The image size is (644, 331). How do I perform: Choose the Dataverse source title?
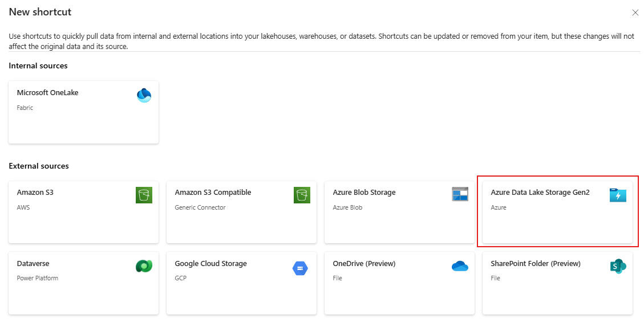tap(33, 264)
